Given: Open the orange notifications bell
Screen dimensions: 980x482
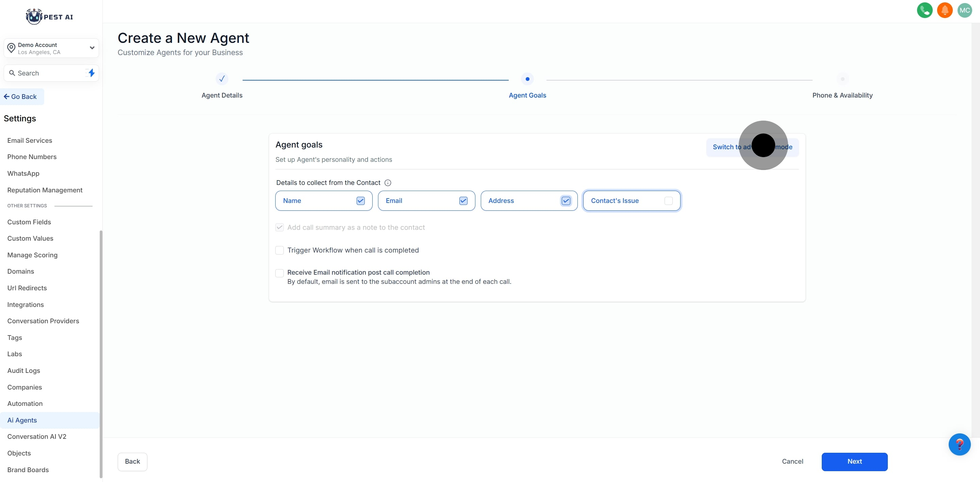Looking at the screenshot, I should (x=944, y=10).
